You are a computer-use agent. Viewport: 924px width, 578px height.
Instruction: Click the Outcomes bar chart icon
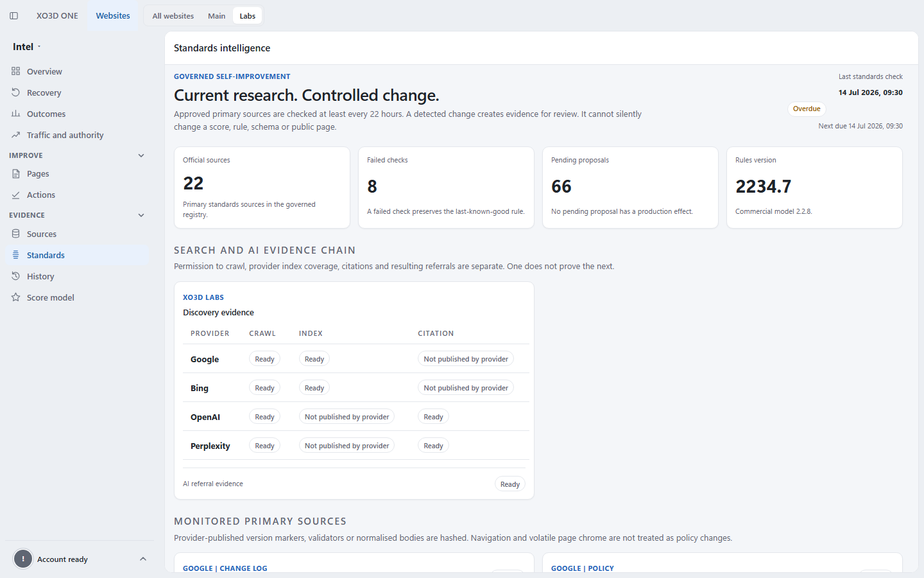tap(15, 114)
